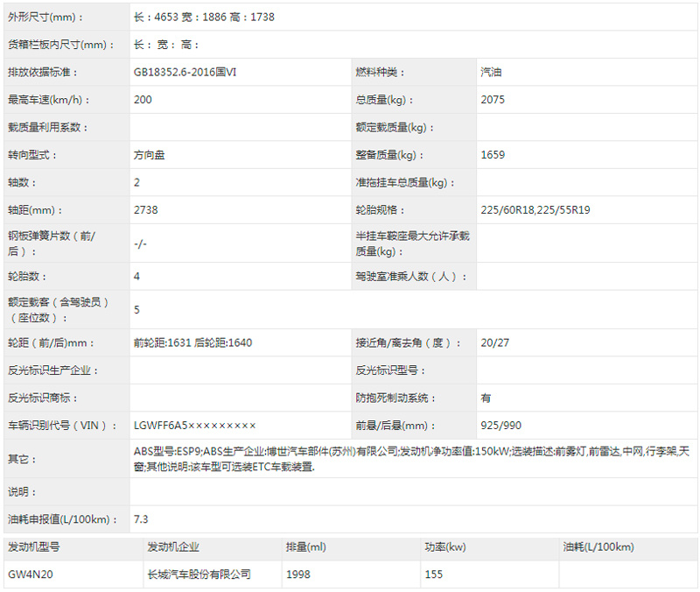The image size is (700, 592).
Task: Click the 燃料种类 label
Action: (380, 72)
